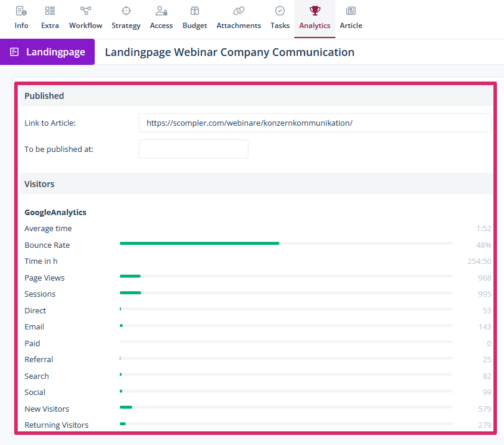Open the Strategy target icon
Screen dimensions: 504x445
[x=126, y=11]
